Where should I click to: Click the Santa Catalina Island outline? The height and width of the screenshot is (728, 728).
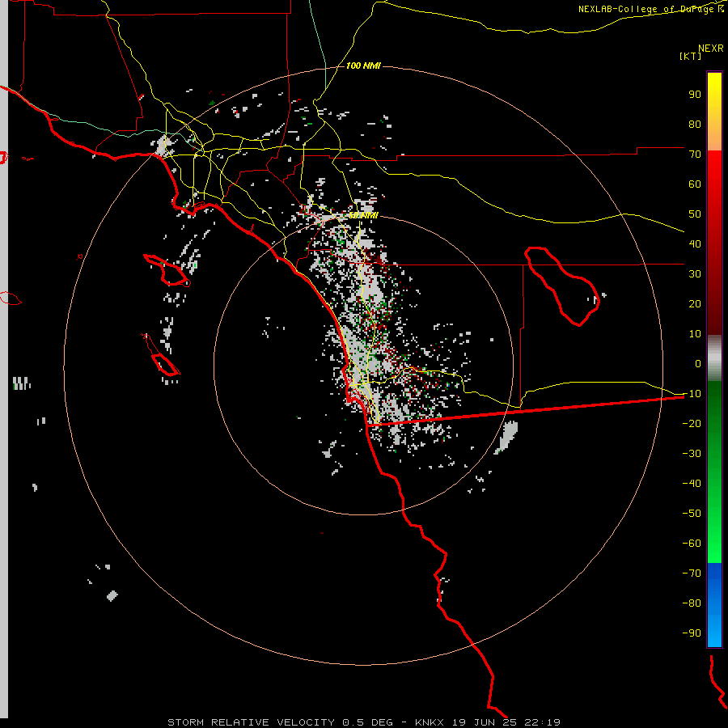click(x=167, y=271)
